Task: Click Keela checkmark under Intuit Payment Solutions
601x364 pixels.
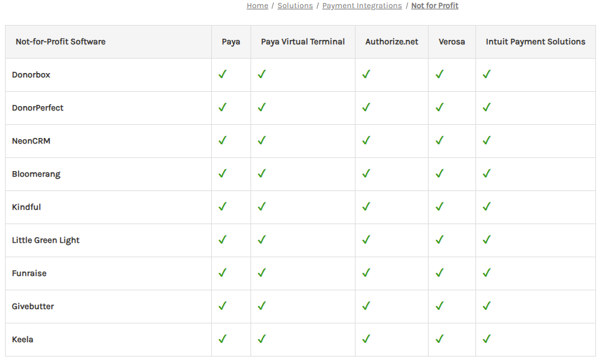Action: [487, 338]
